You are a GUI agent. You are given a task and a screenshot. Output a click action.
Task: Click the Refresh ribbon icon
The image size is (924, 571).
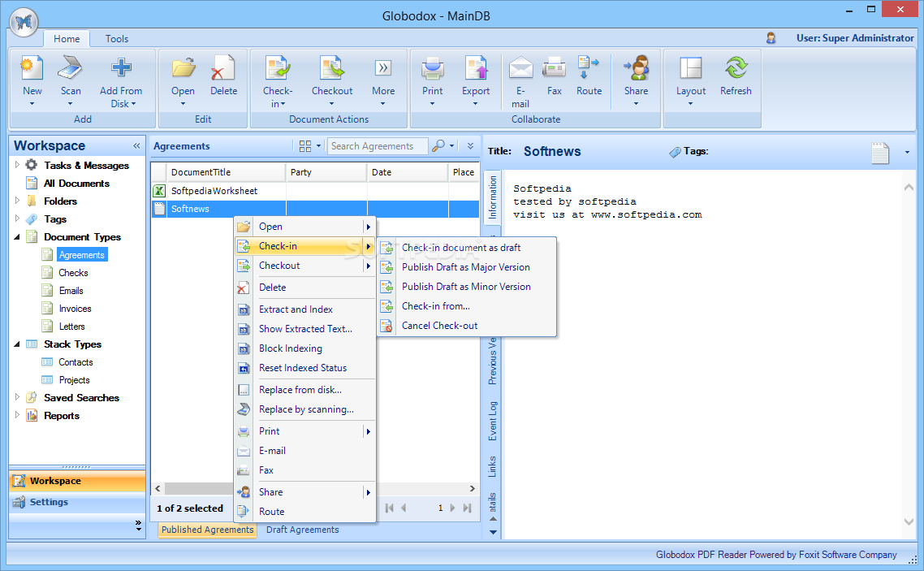(736, 68)
